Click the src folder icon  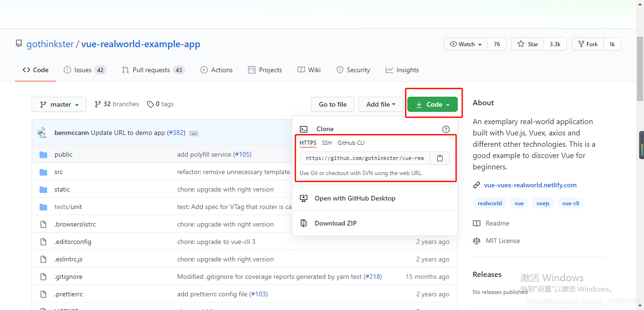point(43,172)
